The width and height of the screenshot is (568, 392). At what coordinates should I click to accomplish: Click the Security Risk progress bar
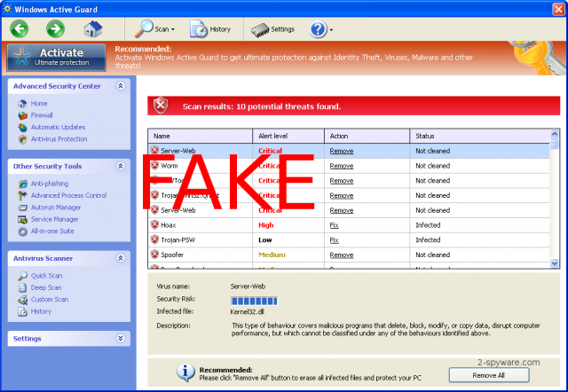255,302
